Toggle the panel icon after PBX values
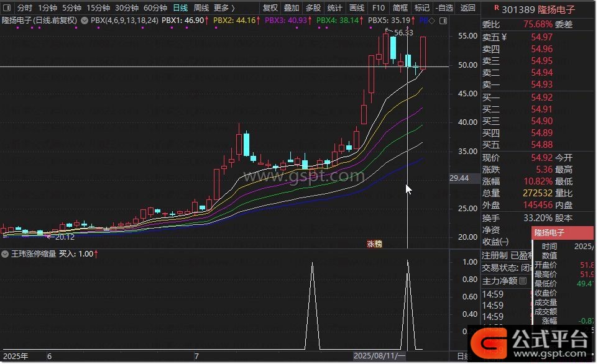 [x=443, y=20]
